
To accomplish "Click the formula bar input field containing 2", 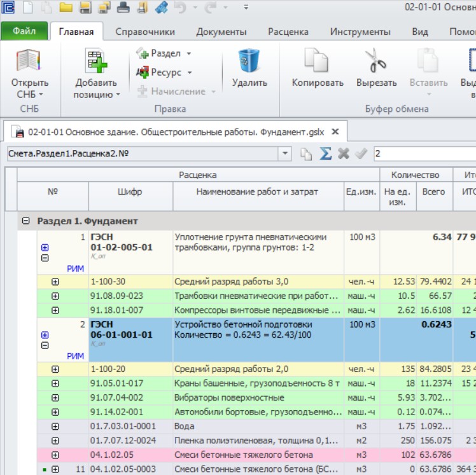I will click(424, 153).
